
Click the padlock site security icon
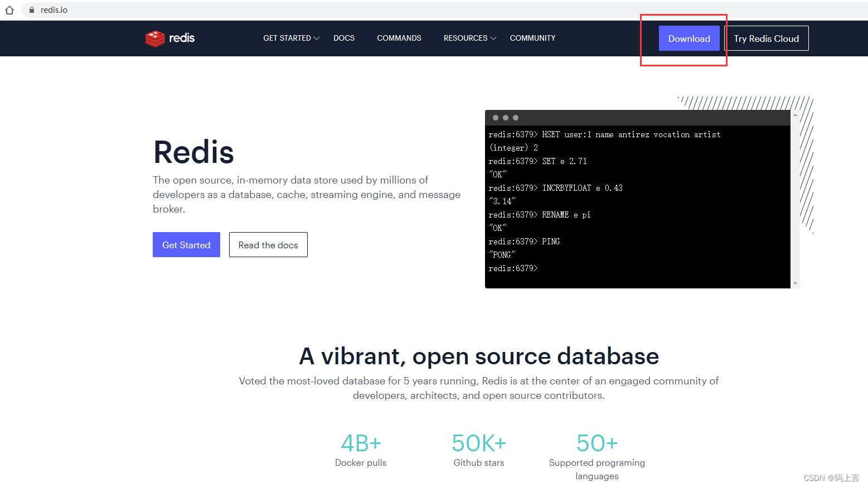(32, 10)
